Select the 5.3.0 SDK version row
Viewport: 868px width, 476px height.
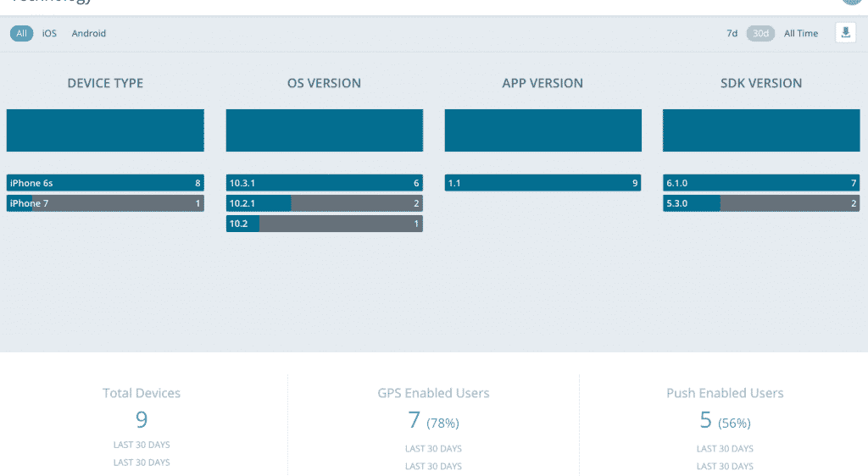(x=760, y=203)
